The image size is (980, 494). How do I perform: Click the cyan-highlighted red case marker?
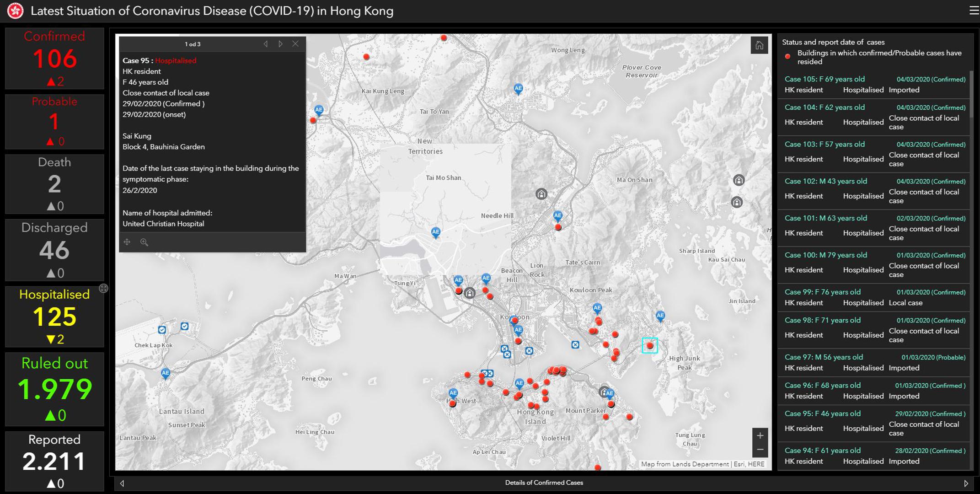[x=649, y=345]
